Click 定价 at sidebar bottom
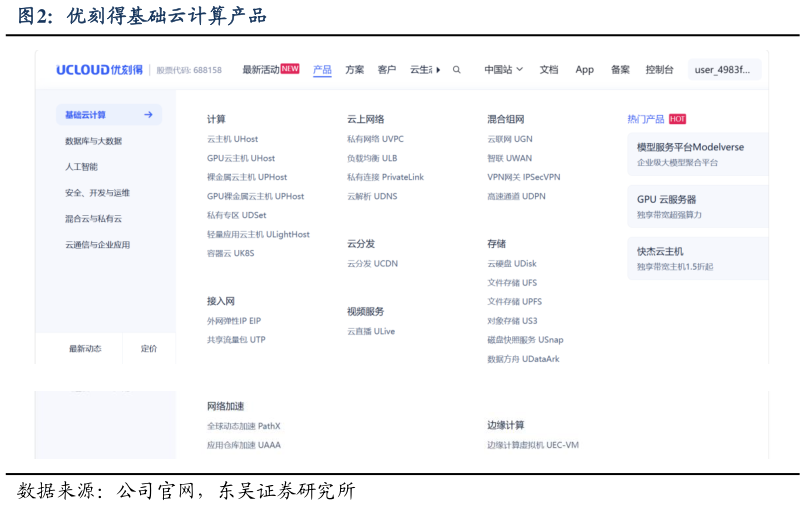Screen dimensions: 805x506 149,348
